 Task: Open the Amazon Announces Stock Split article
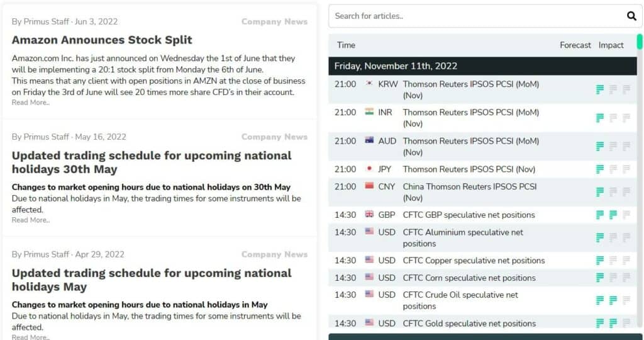click(x=102, y=40)
